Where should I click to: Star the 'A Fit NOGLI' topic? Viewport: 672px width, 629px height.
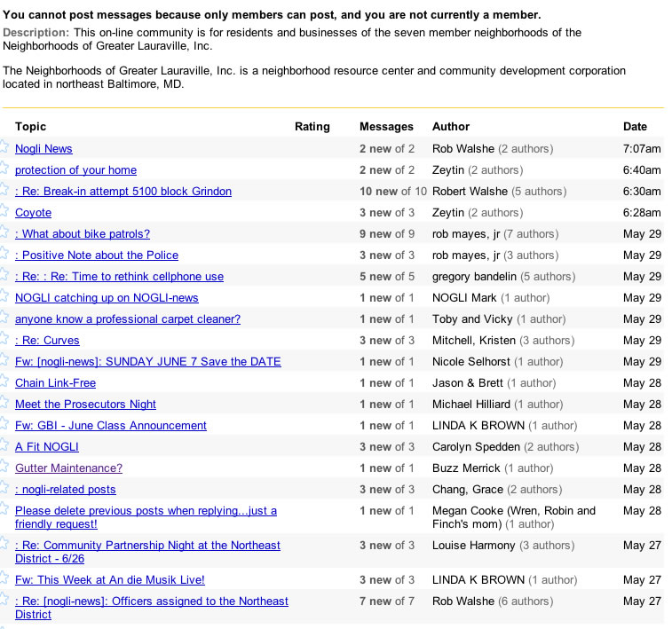point(4,446)
